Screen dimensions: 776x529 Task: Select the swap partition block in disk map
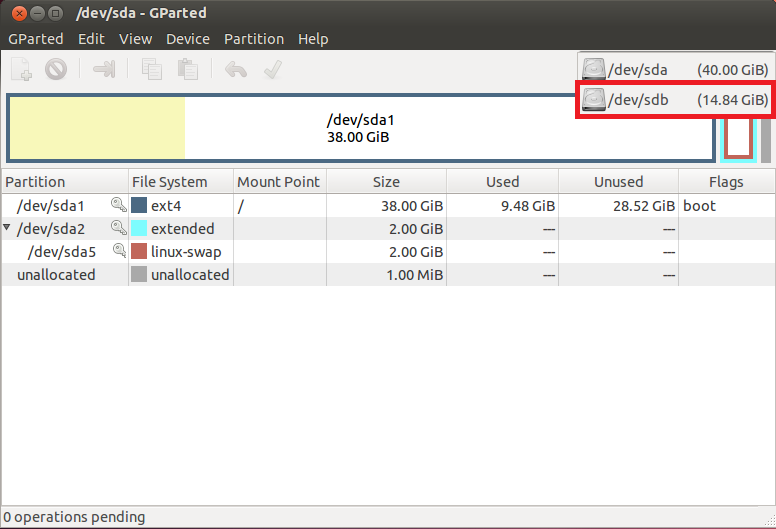pyautogui.click(x=738, y=139)
